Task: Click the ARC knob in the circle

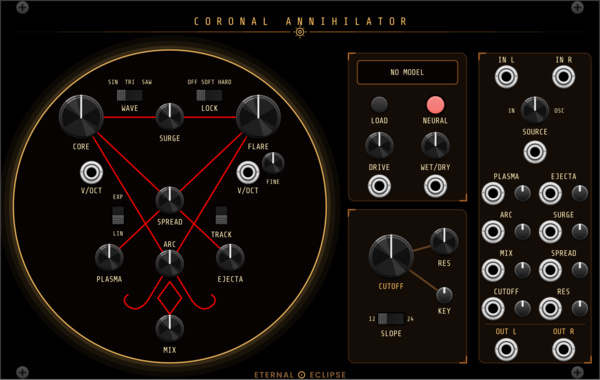Action: coord(170,263)
